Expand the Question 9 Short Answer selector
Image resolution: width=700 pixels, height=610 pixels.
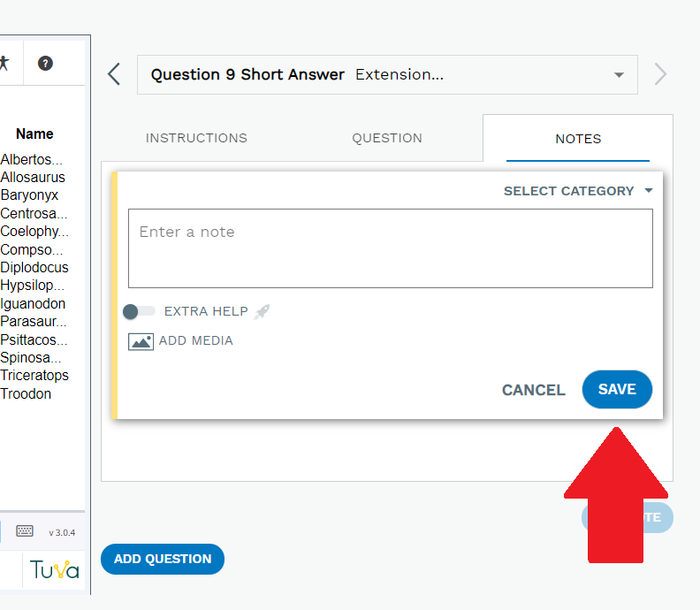[387, 74]
